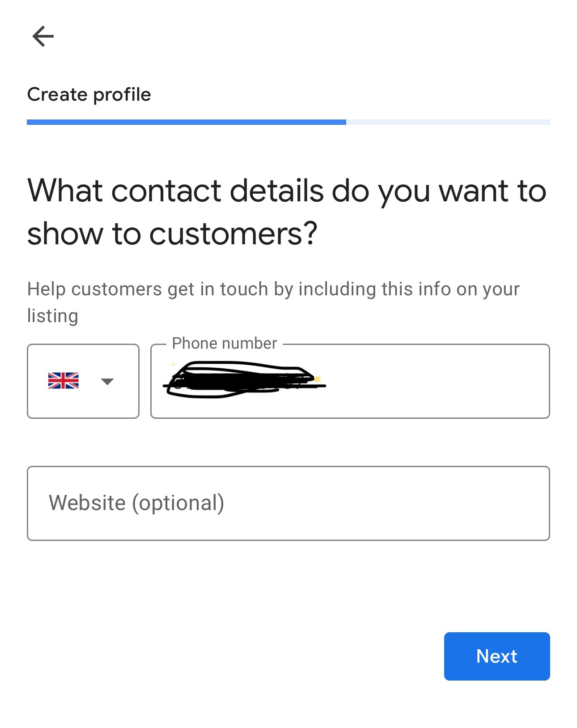Click the blue progress bar
Screen dimensions: 577x728
click(x=187, y=122)
